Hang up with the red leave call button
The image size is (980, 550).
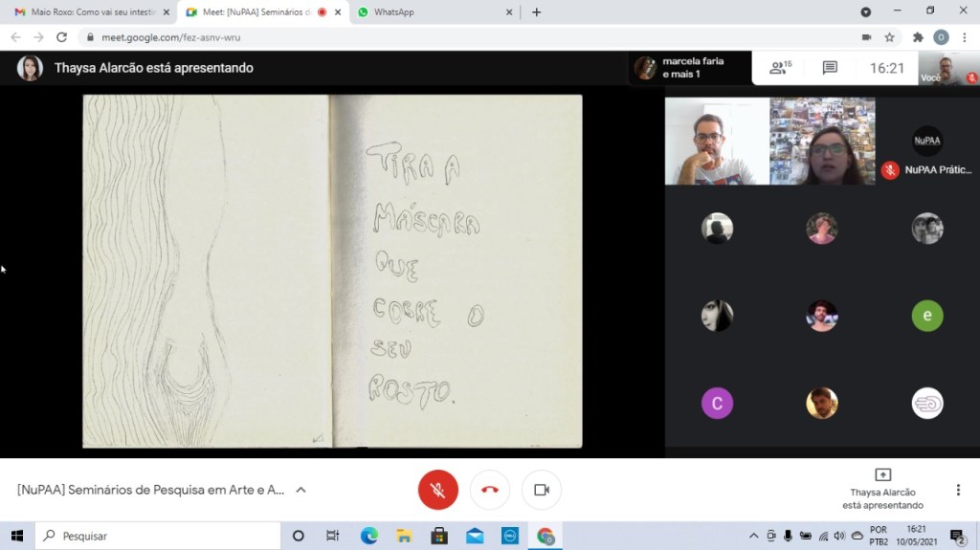click(489, 490)
